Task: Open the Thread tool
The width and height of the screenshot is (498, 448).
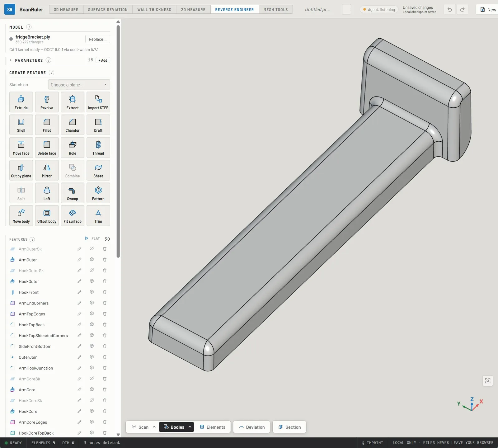Action: click(x=98, y=148)
